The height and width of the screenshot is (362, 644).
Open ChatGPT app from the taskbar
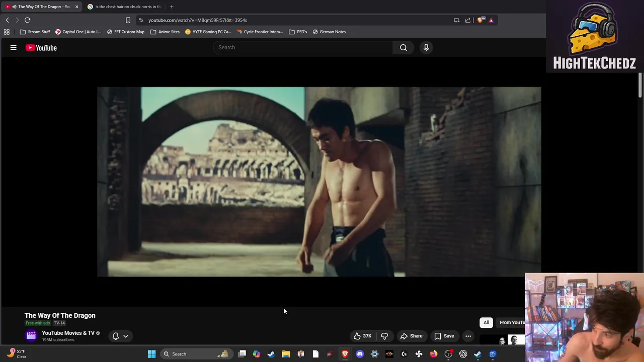coord(463,354)
